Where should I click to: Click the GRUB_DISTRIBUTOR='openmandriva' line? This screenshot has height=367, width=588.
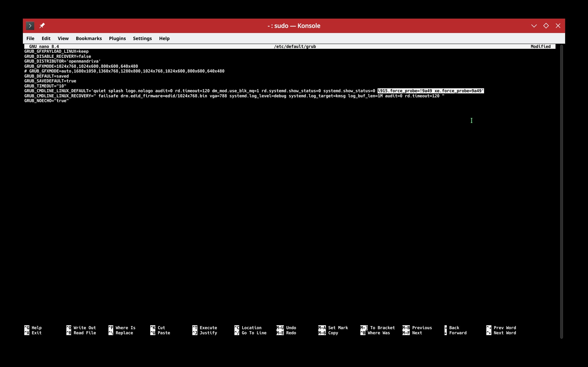(62, 61)
